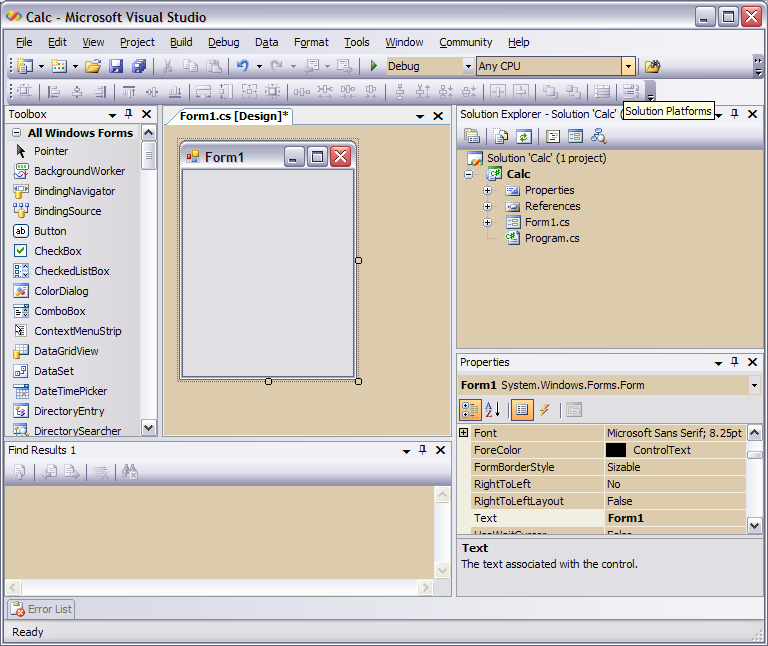768x646 pixels.
Task: Click the Add New Item toolbar icon
Action: [x=59, y=66]
